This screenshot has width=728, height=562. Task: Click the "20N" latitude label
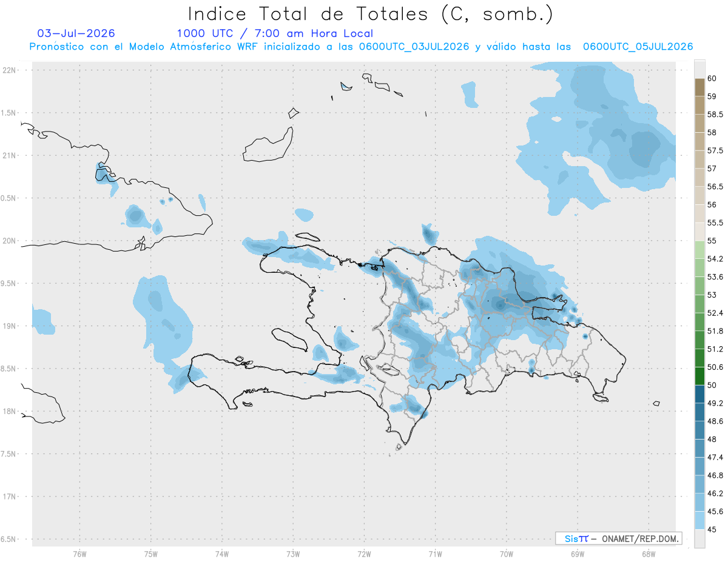[10, 241]
